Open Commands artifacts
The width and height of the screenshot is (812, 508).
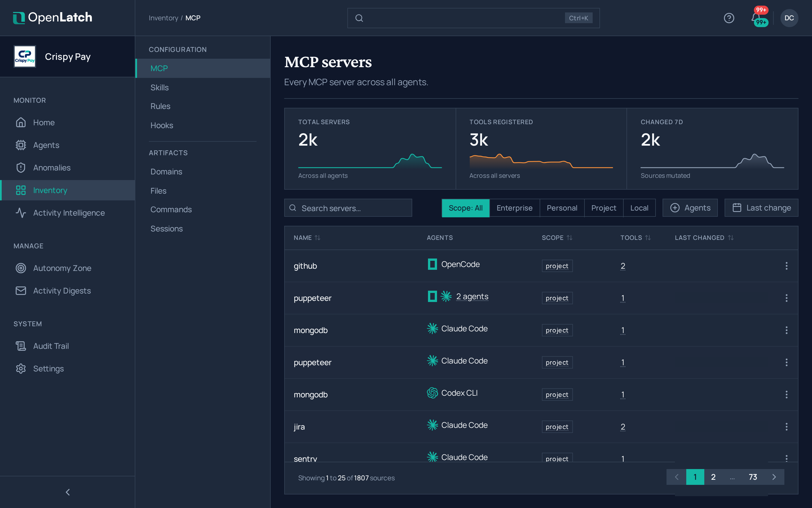[203, 209]
